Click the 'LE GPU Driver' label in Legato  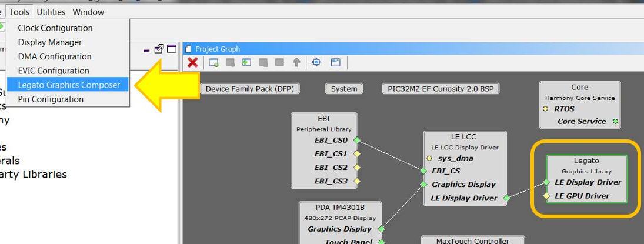click(582, 196)
